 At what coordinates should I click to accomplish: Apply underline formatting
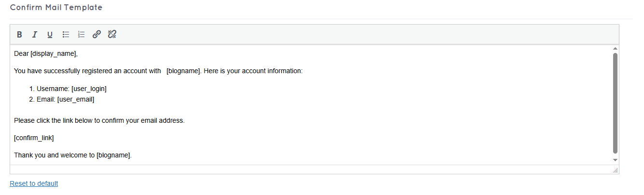pyautogui.click(x=50, y=34)
